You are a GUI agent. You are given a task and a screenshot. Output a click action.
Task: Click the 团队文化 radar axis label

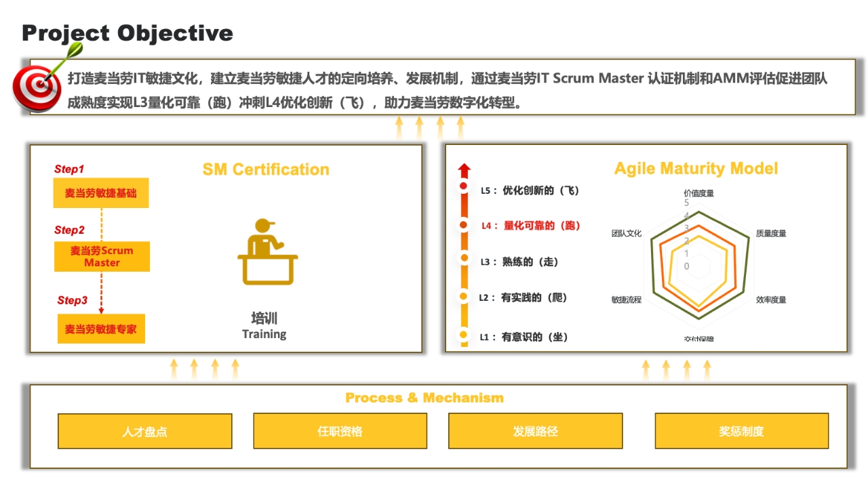(626, 233)
